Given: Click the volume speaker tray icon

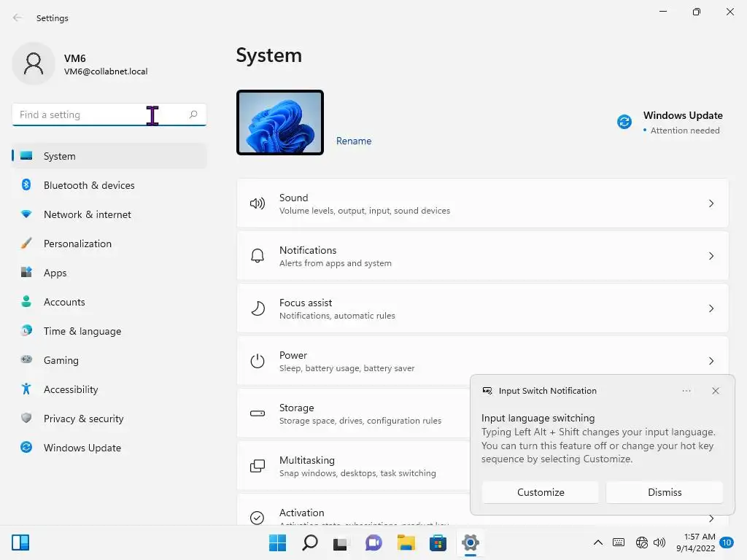Looking at the screenshot, I should coord(659,542).
